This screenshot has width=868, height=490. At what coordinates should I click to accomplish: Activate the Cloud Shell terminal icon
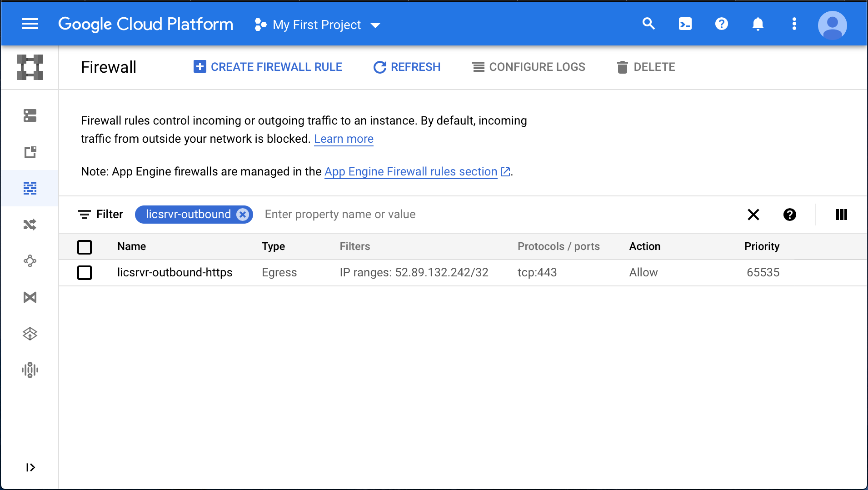(x=685, y=24)
